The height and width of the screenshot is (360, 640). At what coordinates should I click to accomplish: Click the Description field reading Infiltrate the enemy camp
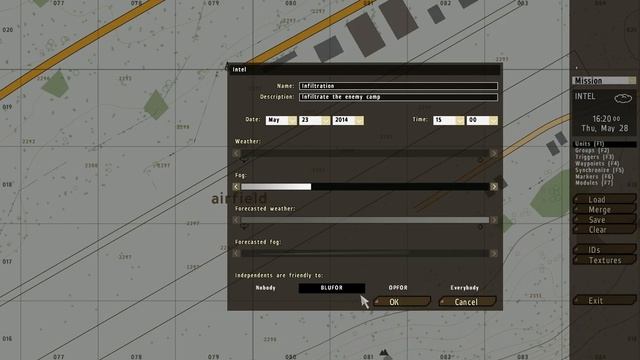[398, 97]
